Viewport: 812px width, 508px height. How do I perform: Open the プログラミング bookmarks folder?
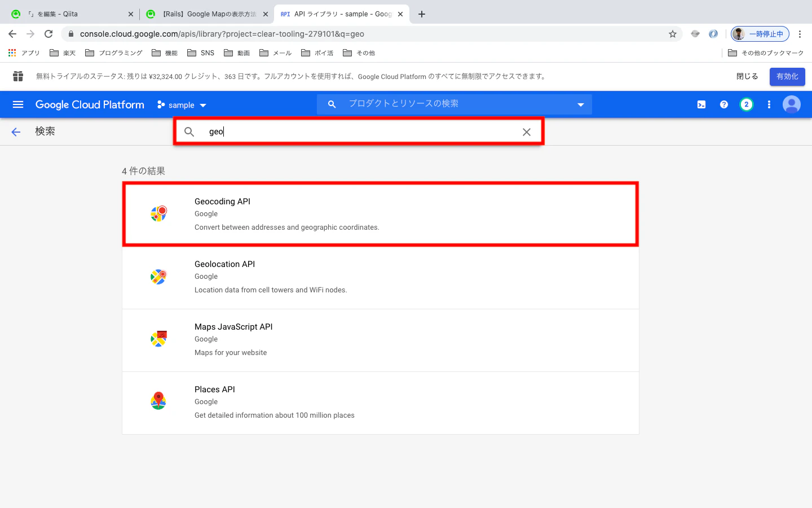pos(114,53)
